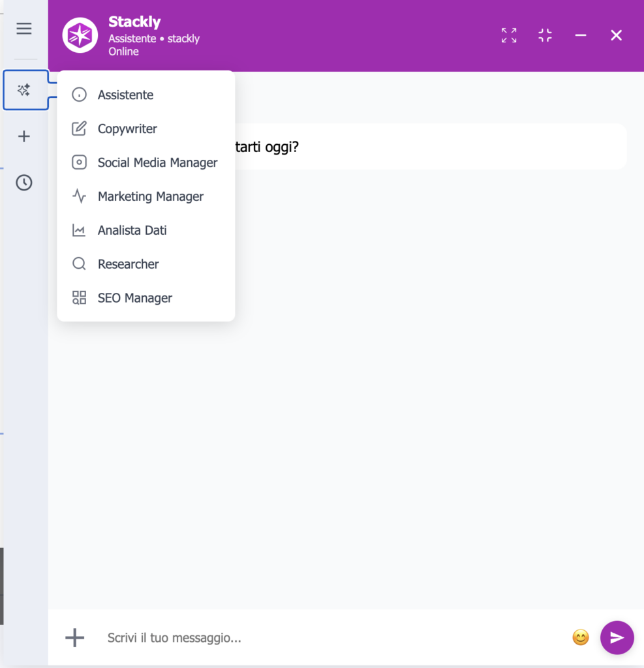Click the Stackly star logo avatar
This screenshot has height=668, width=644.
click(x=80, y=35)
